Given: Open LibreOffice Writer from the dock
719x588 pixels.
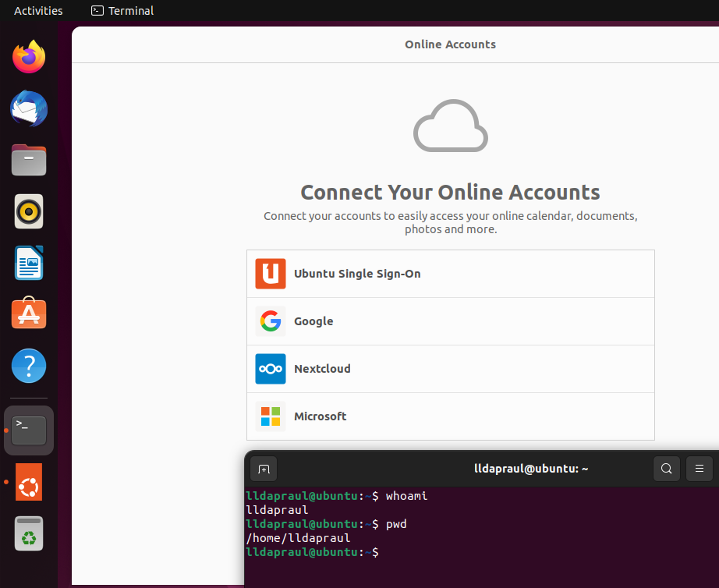Looking at the screenshot, I should click(29, 263).
